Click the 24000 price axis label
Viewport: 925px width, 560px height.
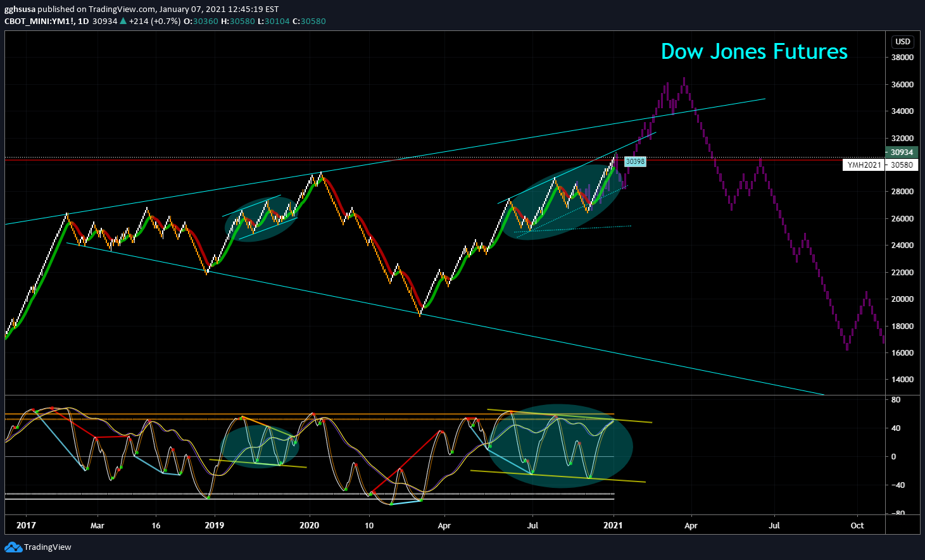[902, 246]
